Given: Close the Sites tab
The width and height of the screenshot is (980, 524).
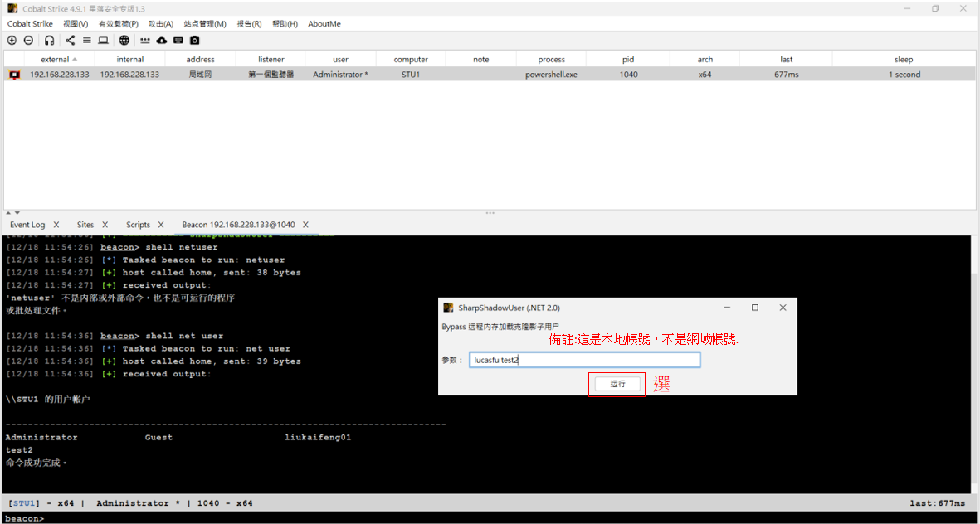Looking at the screenshot, I should coord(105,224).
